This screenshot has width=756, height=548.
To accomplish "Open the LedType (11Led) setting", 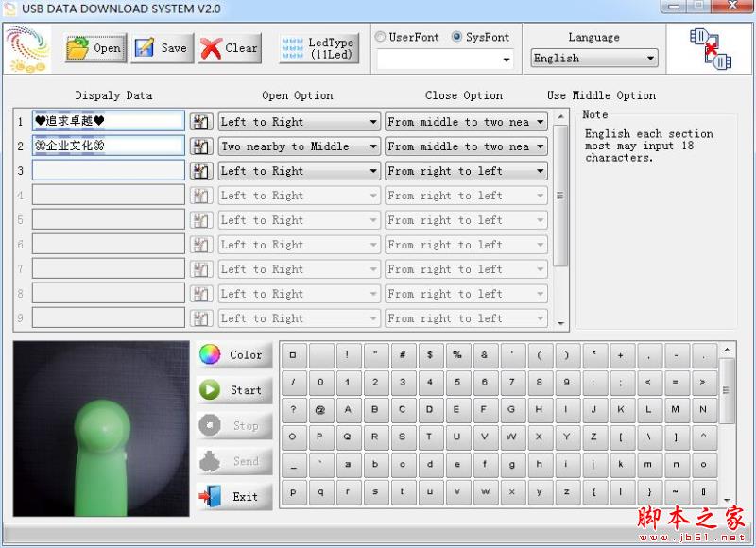I will pyautogui.click(x=319, y=48).
